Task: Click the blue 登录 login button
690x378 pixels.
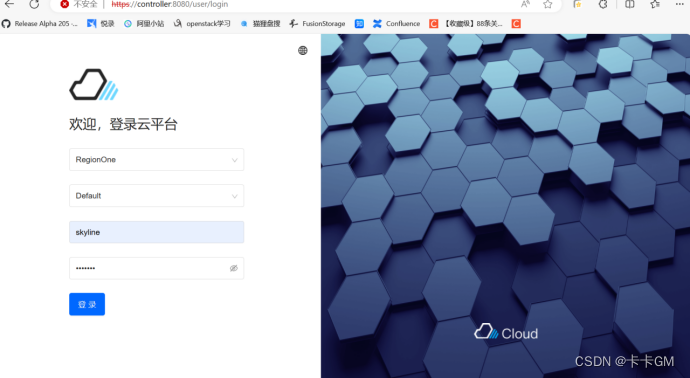Action: pos(87,305)
